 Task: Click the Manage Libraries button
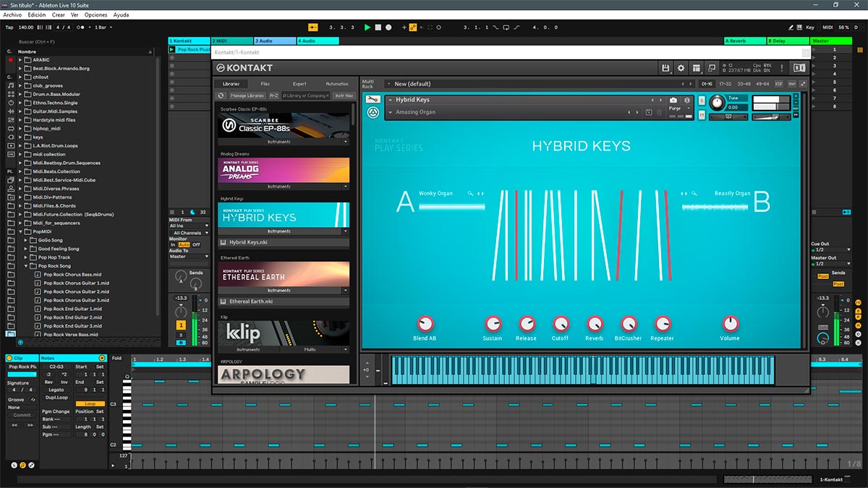[x=247, y=95]
